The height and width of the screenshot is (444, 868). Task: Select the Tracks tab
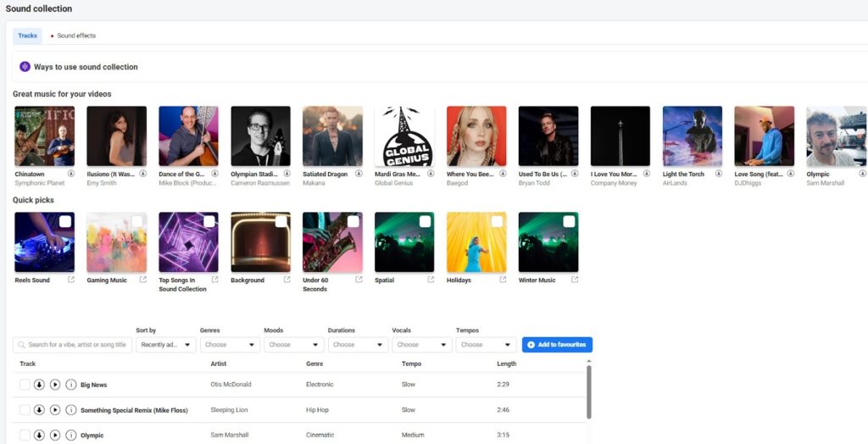click(x=28, y=36)
